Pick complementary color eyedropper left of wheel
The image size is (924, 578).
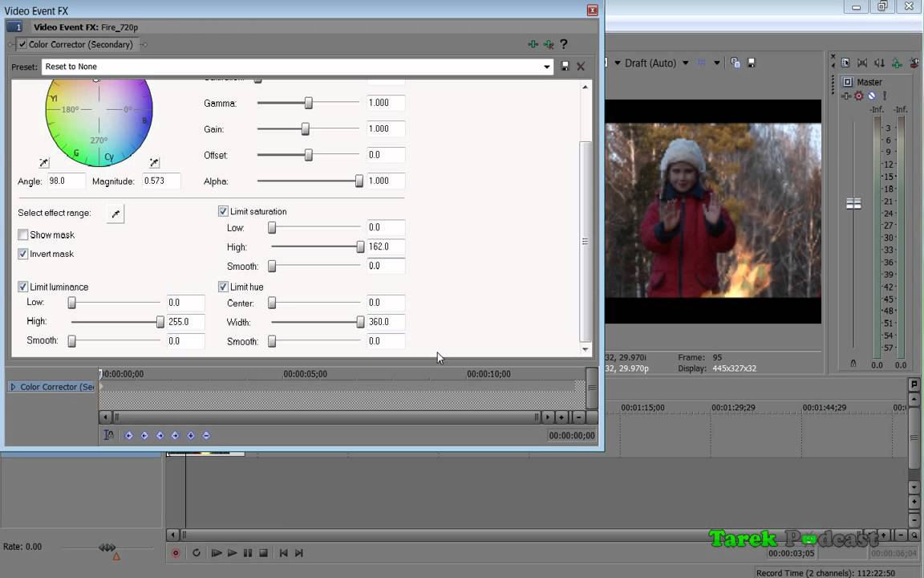(43, 163)
